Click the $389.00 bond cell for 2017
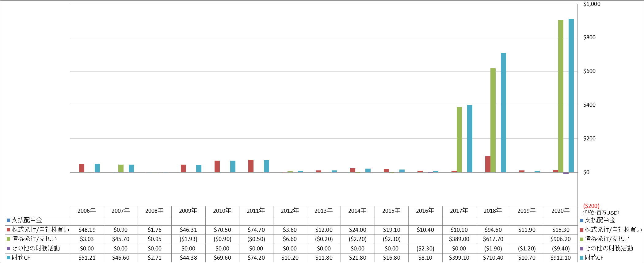Viewport: 644px width, 263px height. coord(459,239)
